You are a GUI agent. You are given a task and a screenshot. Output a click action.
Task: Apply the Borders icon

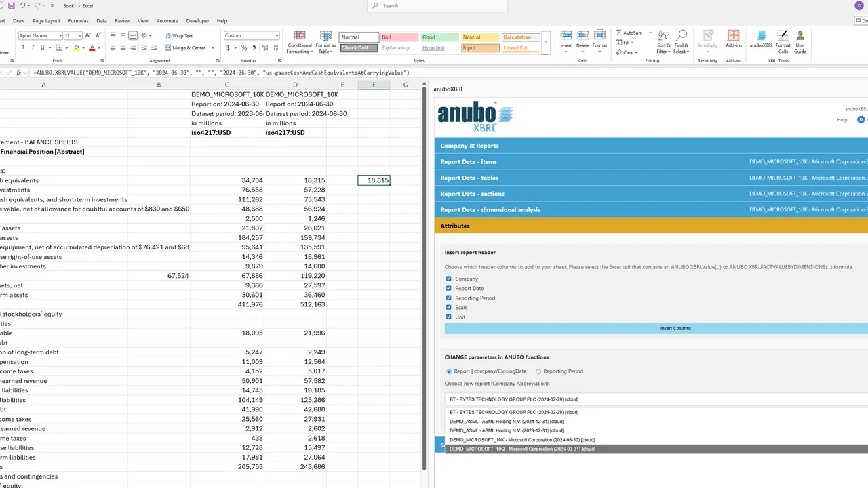click(60, 48)
